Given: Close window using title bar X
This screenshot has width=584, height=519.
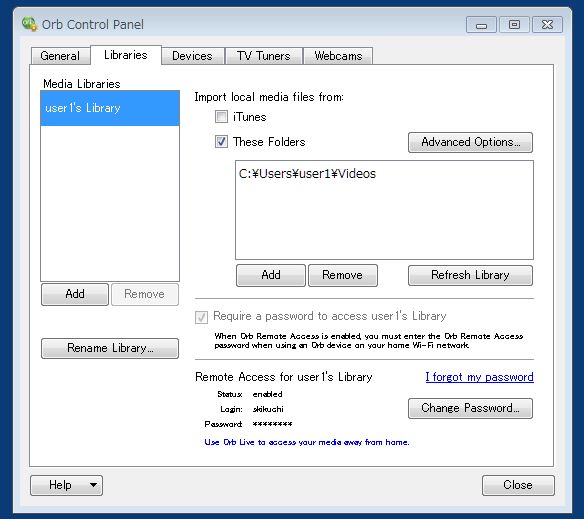Looking at the screenshot, I should pos(547,25).
